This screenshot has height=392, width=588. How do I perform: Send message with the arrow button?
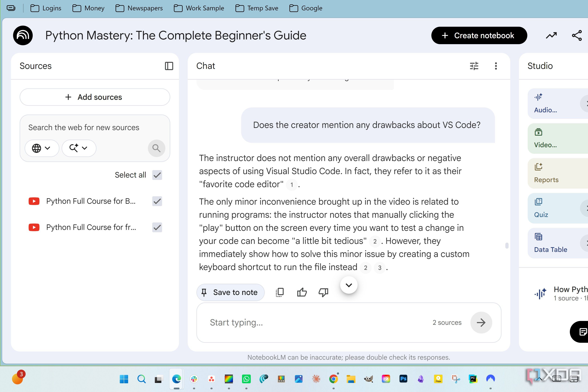[x=481, y=323]
